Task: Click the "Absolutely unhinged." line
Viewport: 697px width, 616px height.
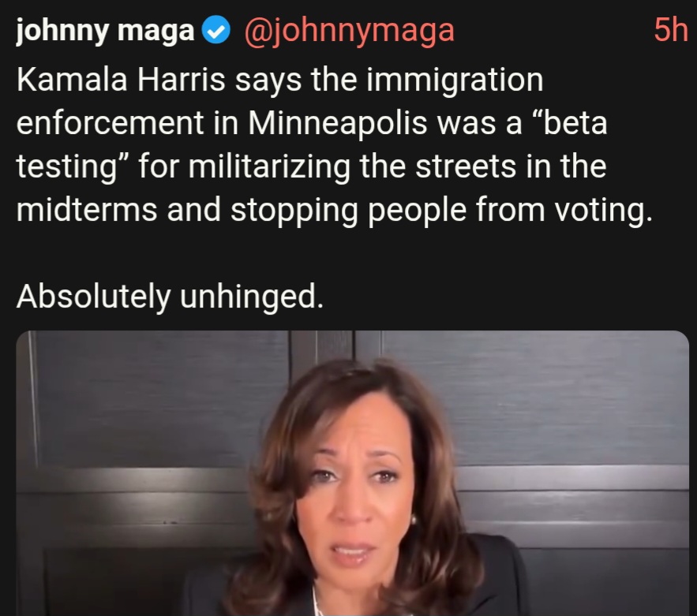Action: tap(170, 297)
